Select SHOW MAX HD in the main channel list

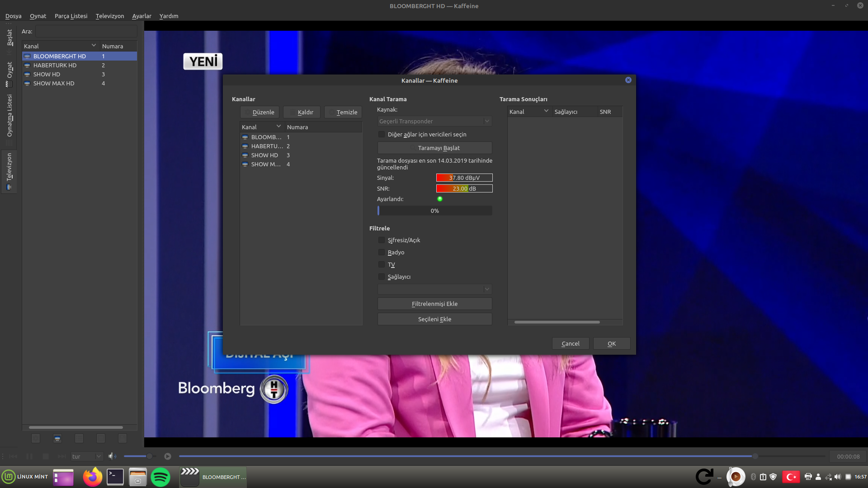(x=80, y=84)
